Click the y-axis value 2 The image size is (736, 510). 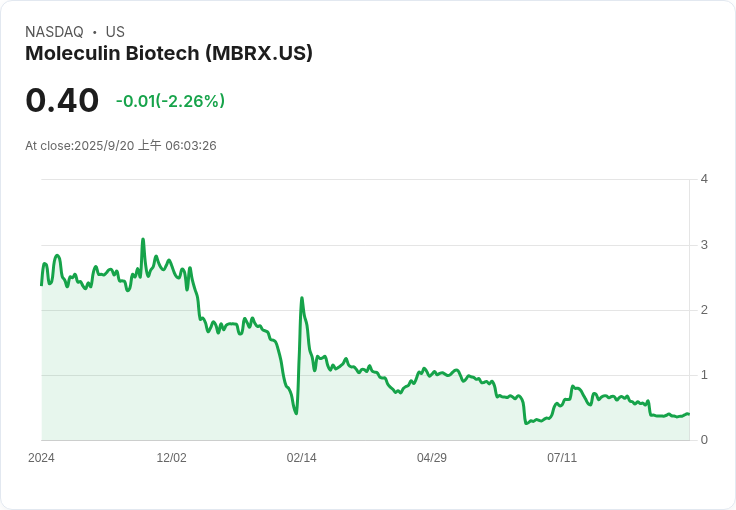[x=704, y=310]
